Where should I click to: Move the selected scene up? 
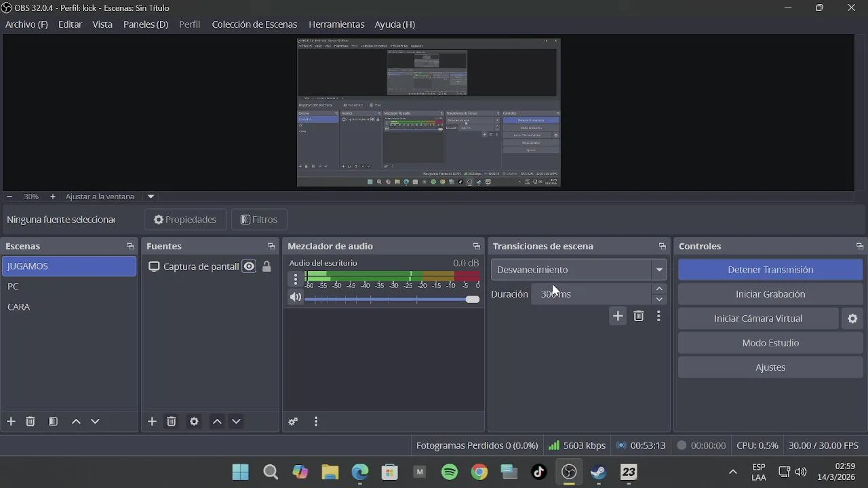(x=76, y=422)
